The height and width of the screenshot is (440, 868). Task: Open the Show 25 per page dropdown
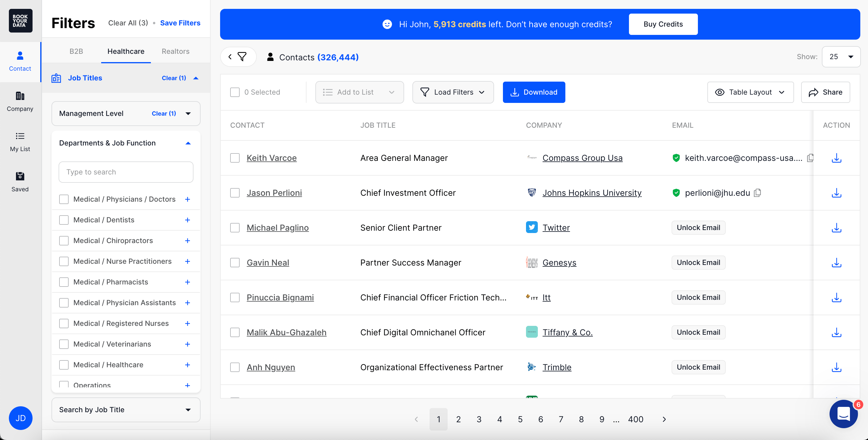(x=841, y=56)
